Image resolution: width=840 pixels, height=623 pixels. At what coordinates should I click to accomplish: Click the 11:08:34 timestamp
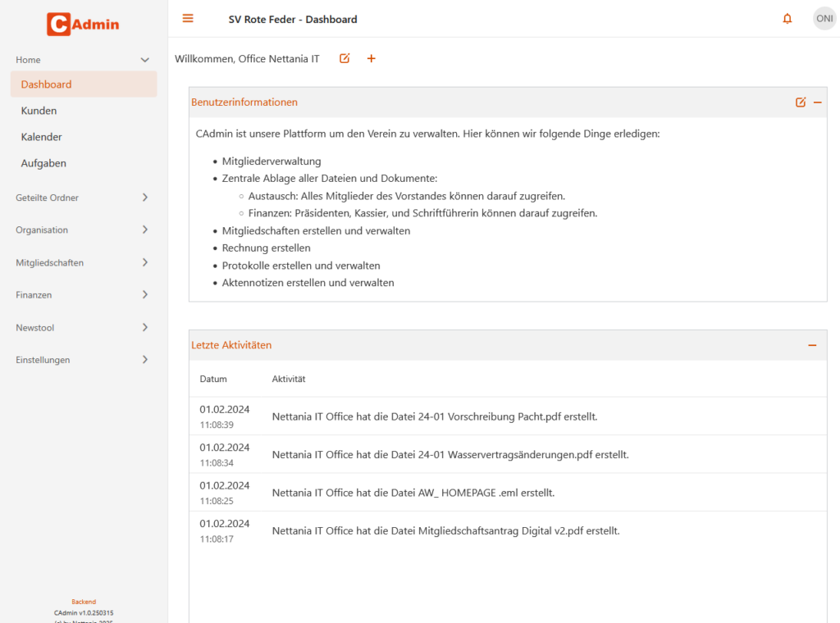217,463
